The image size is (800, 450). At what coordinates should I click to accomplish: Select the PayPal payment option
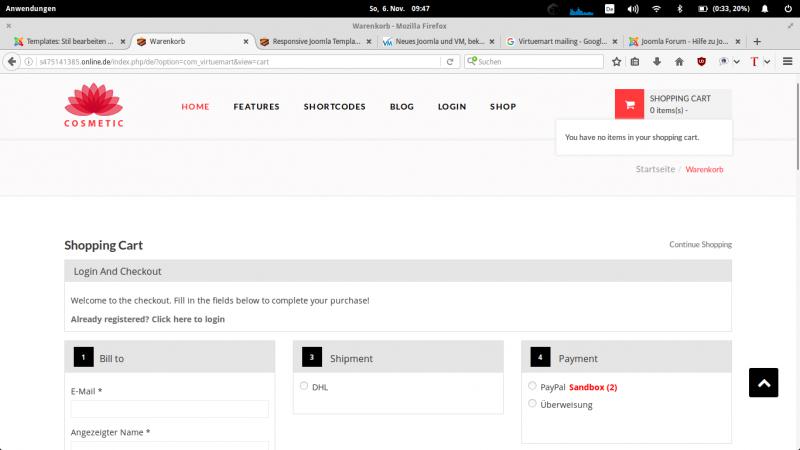tap(532, 386)
